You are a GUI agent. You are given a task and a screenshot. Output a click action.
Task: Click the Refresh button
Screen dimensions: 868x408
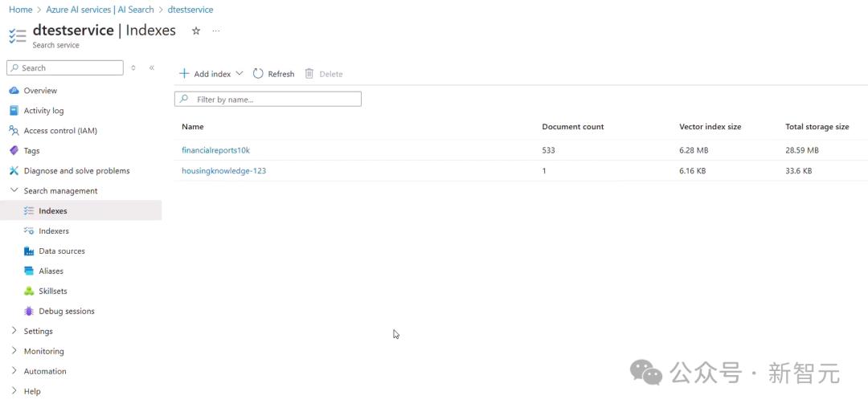coord(274,74)
